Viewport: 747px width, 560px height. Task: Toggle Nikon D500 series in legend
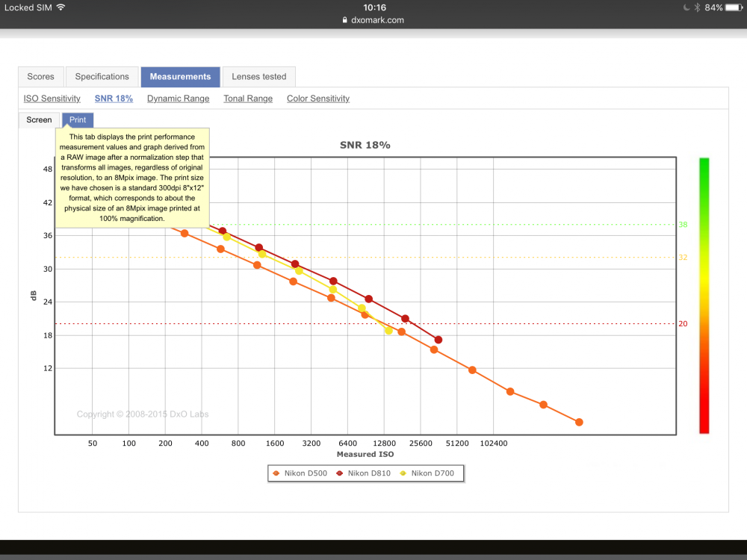(x=300, y=473)
